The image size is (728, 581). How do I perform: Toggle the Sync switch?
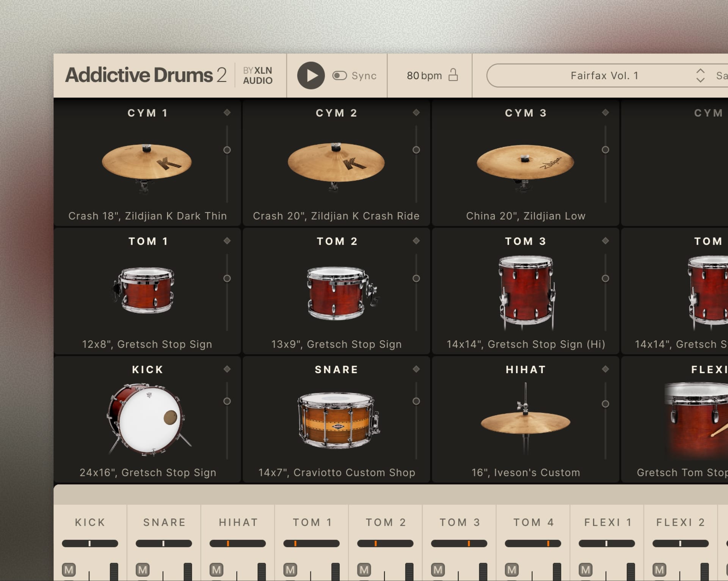[x=340, y=75]
